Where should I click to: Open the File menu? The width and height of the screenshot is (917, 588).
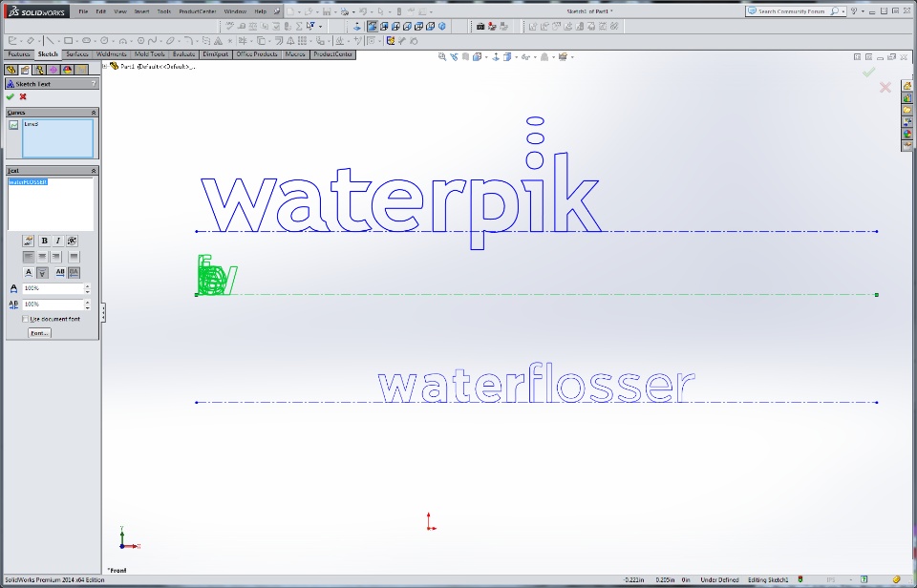click(x=83, y=11)
